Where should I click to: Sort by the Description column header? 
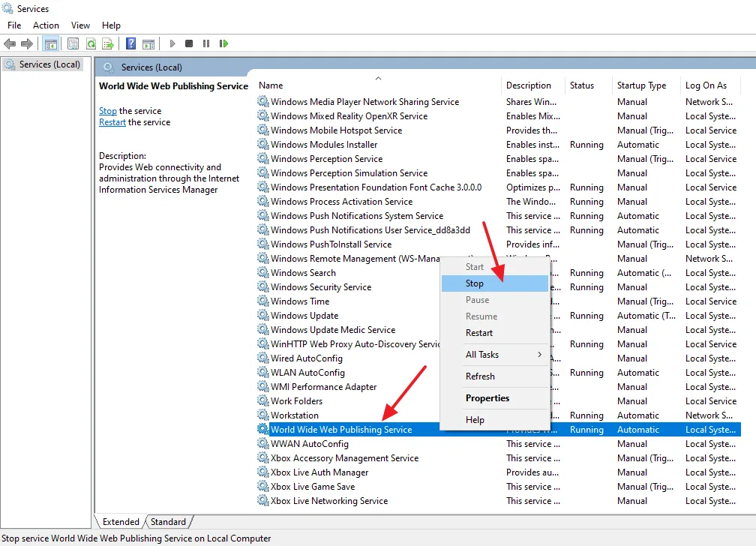(532, 85)
